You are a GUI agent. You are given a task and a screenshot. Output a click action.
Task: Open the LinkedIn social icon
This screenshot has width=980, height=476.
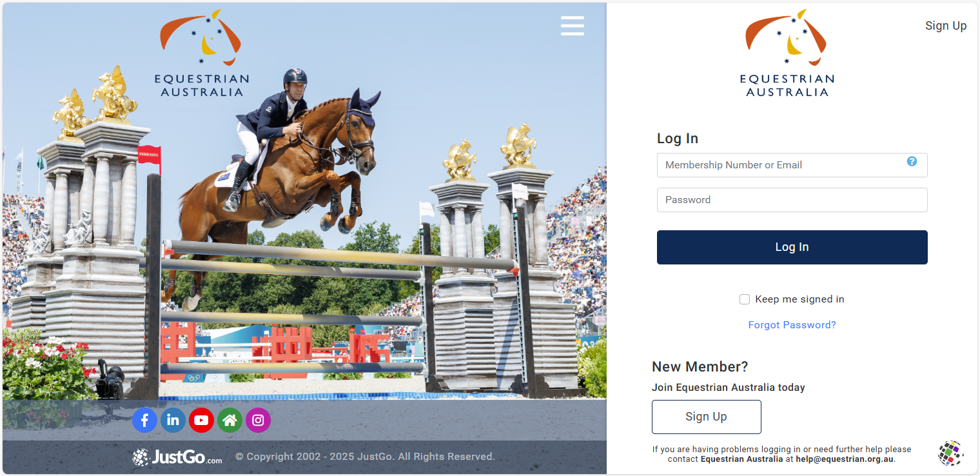(x=173, y=421)
